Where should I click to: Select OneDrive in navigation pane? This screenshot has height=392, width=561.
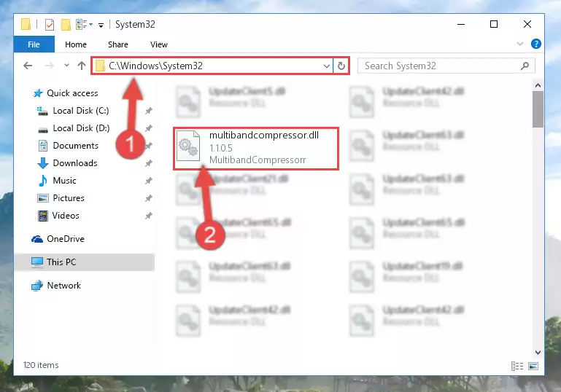click(66, 239)
